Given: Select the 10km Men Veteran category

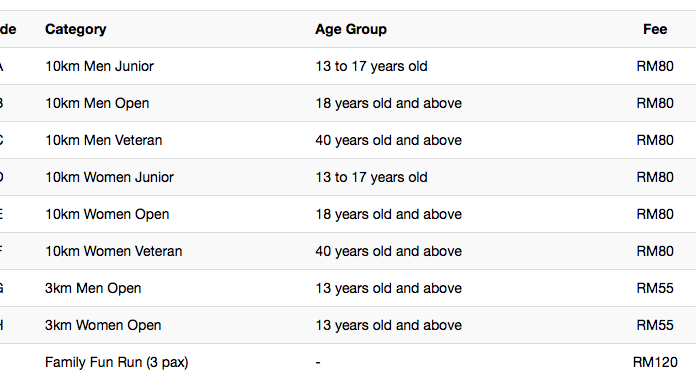Looking at the screenshot, I should (103, 140).
